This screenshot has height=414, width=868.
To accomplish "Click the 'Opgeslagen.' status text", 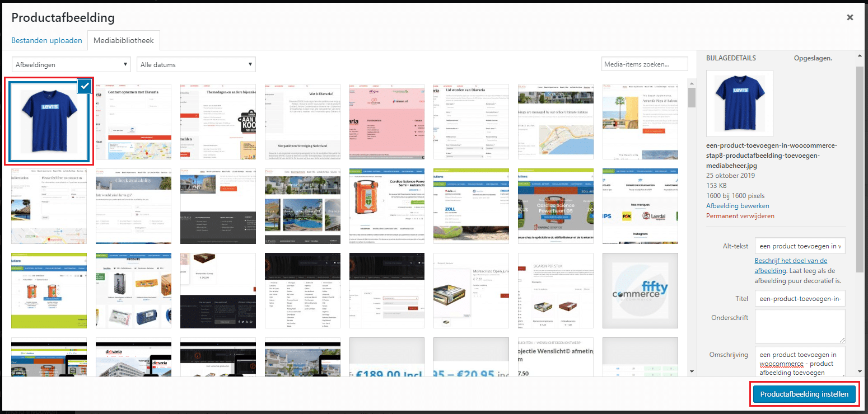I will click(x=813, y=58).
